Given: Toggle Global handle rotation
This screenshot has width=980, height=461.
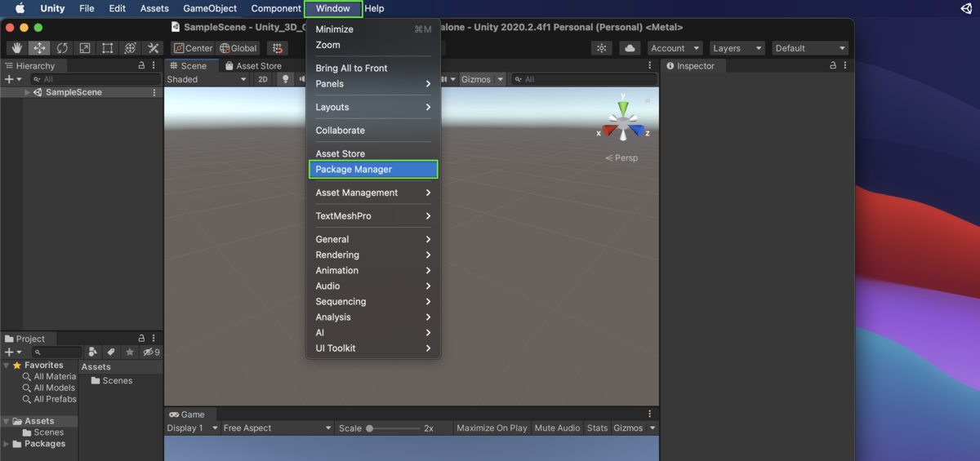Looking at the screenshot, I should (238, 48).
